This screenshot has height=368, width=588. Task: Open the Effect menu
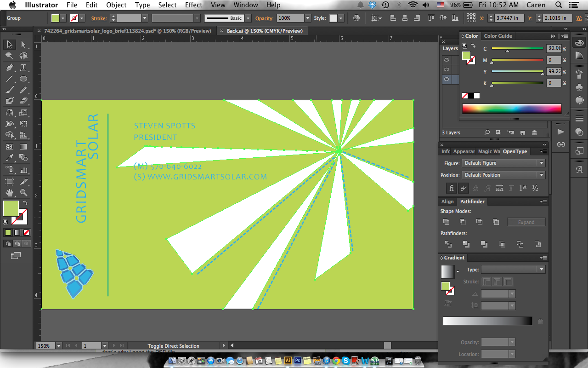coord(193,5)
